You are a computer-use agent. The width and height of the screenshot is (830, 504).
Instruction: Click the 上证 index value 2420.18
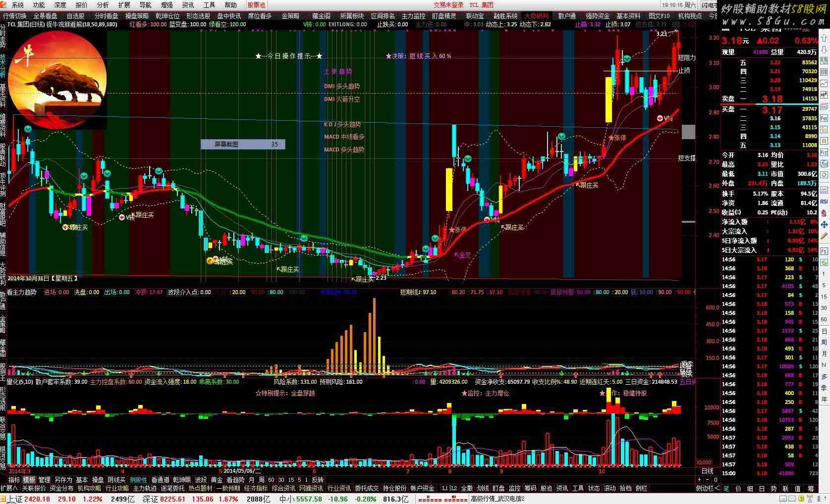(37, 499)
